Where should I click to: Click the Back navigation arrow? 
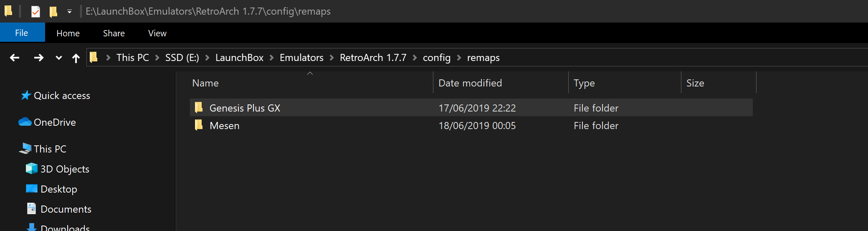(15, 58)
